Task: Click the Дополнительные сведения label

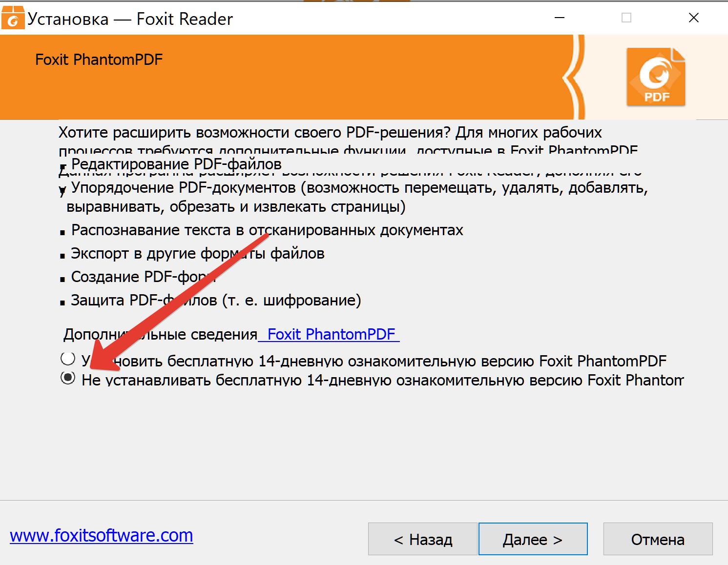Action: 160,334
